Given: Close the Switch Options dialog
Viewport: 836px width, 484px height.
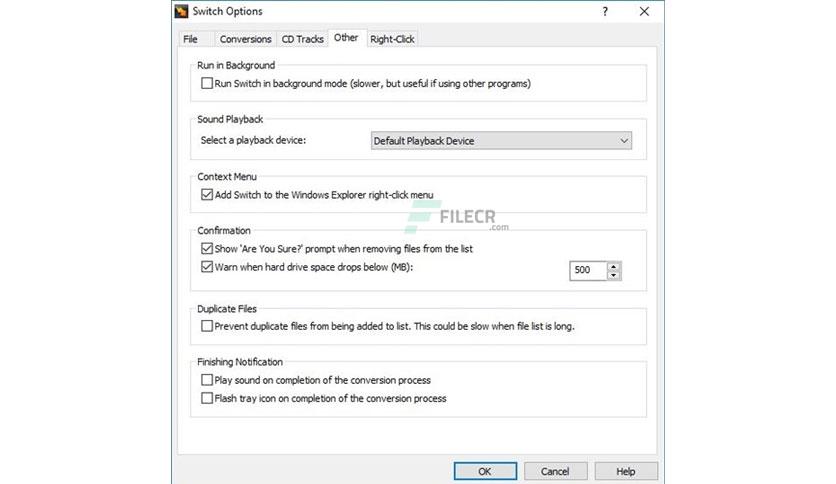Looking at the screenshot, I should click(x=644, y=11).
